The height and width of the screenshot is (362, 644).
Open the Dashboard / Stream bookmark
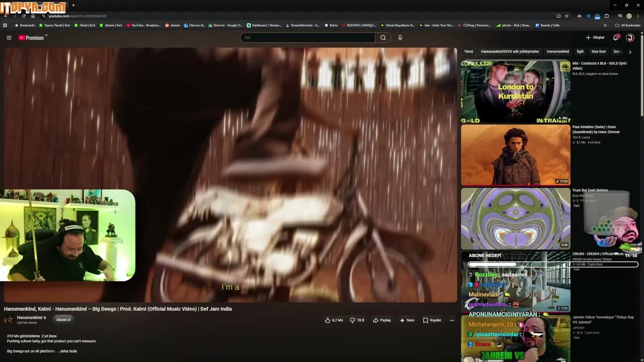(x=264, y=25)
